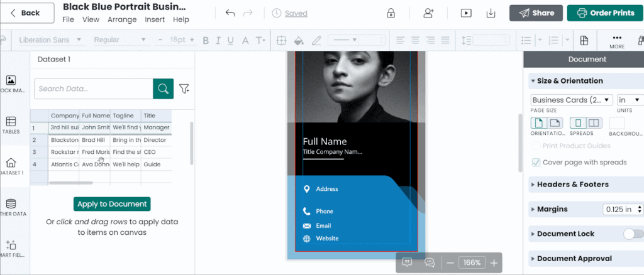Image resolution: width=644 pixels, height=275 pixels.
Task: Check Cover page with spreads
Action: [536, 162]
